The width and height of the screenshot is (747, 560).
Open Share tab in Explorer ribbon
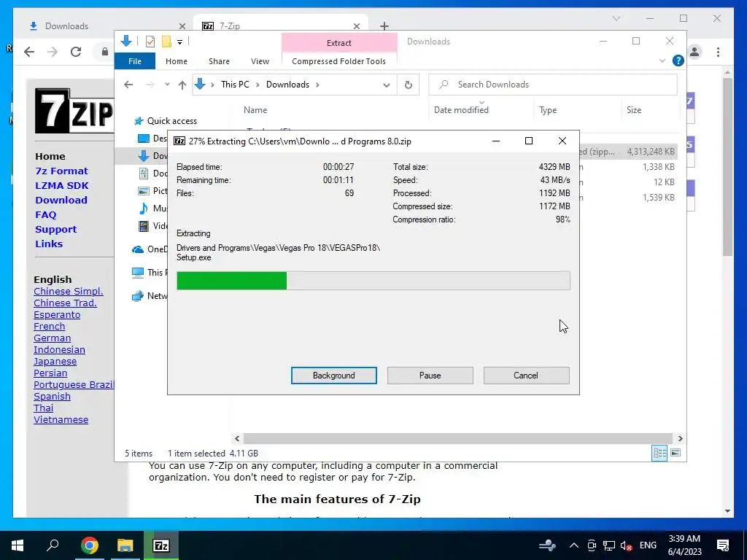point(219,61)
